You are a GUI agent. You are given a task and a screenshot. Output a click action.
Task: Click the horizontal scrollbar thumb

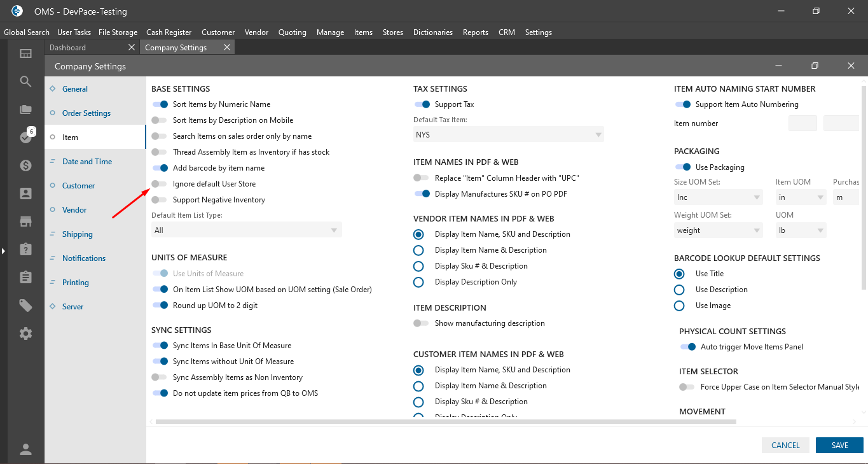point(445,421)
